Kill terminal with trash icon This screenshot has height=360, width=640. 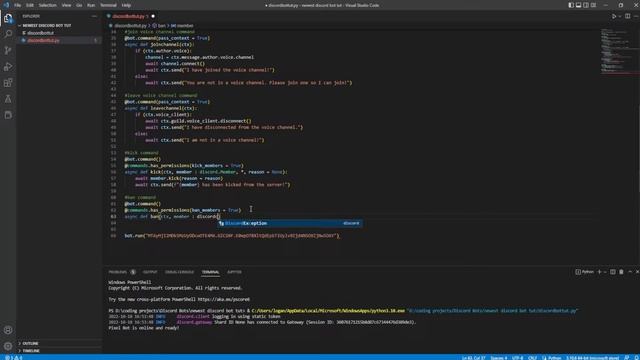point(621,272)
